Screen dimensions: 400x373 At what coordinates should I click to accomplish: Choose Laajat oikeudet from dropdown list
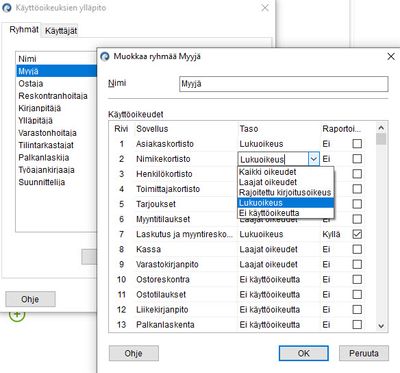tap(286, 182)
